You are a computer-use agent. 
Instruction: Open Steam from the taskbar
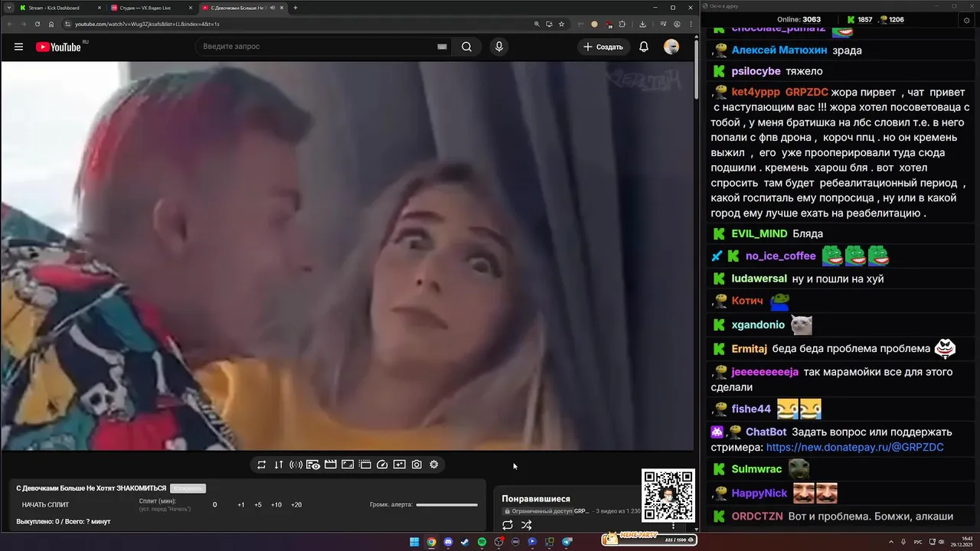[465, 542]
